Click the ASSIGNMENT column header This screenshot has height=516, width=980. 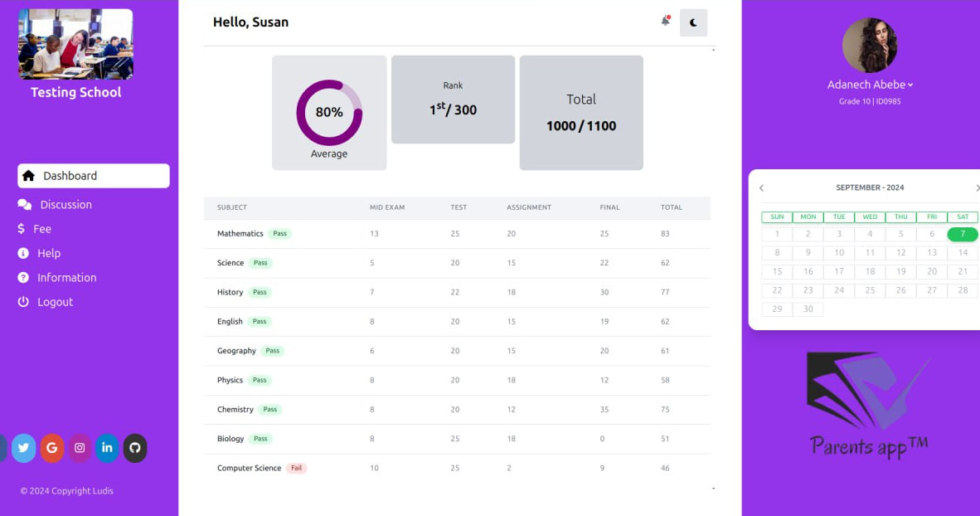tap(529, 207)
